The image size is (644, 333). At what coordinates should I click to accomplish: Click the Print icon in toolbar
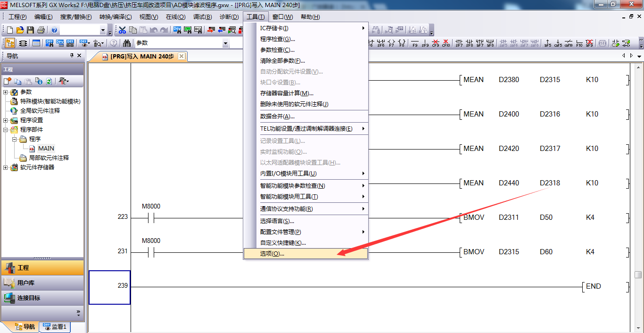pos(41,30)
